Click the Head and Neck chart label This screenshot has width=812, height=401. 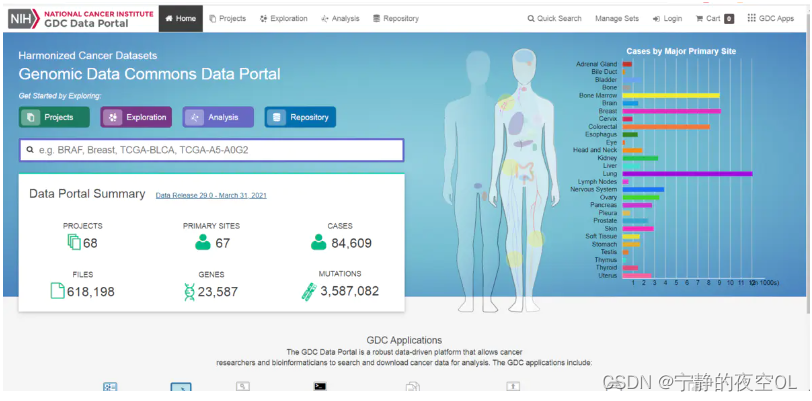click(595, 150)
